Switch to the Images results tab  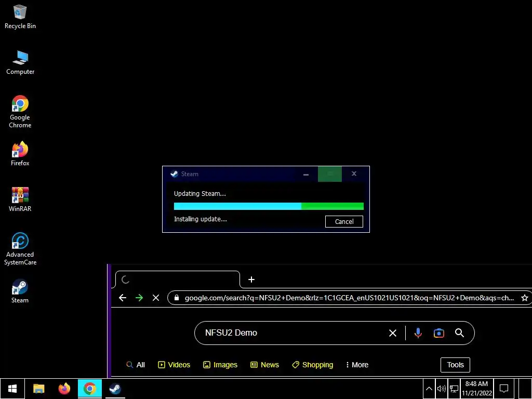[220, 365]
